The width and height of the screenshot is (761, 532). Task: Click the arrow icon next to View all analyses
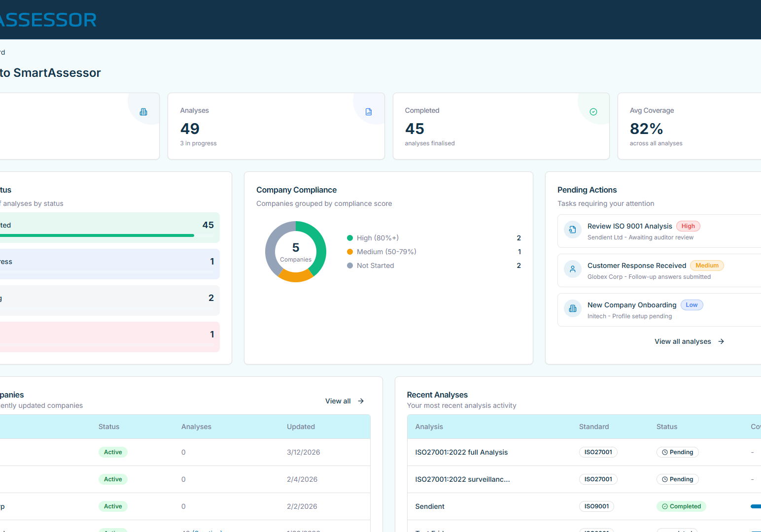click(x=721, y=341)
